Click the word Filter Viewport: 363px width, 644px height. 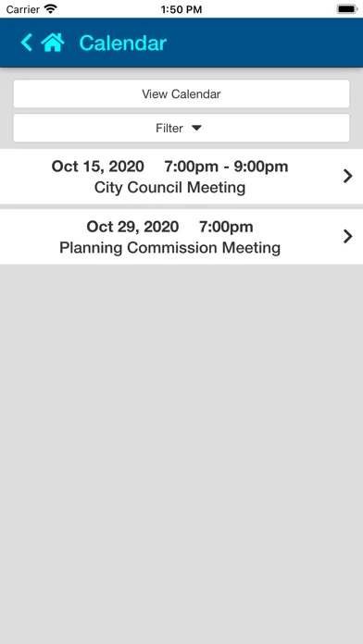click(169, 128)
